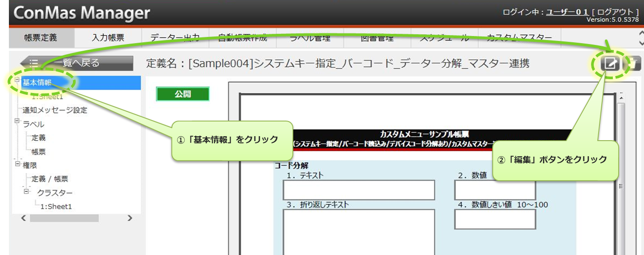The height and width of the screenshot is (255, 644).
Task: Collapse the 基本情報 tree node
Action: 17,80
